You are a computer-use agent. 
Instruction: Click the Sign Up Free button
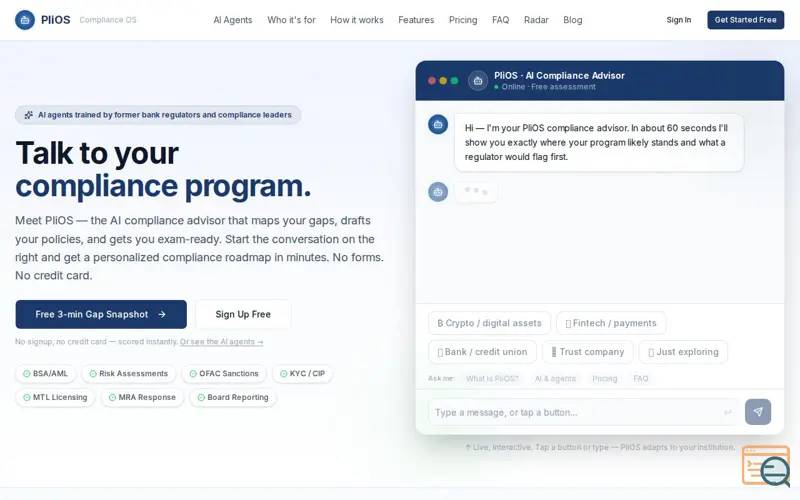click(x=243, y=314)
